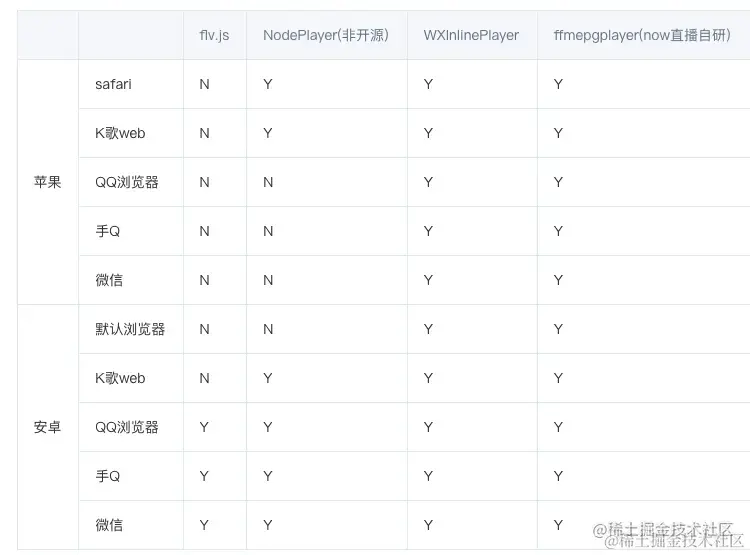This screenshot has width=750, height=555.
Task: Select 安卓 手Q ffmepgplayer Y value
Action: pyautogui.click(x=558, y=476)
